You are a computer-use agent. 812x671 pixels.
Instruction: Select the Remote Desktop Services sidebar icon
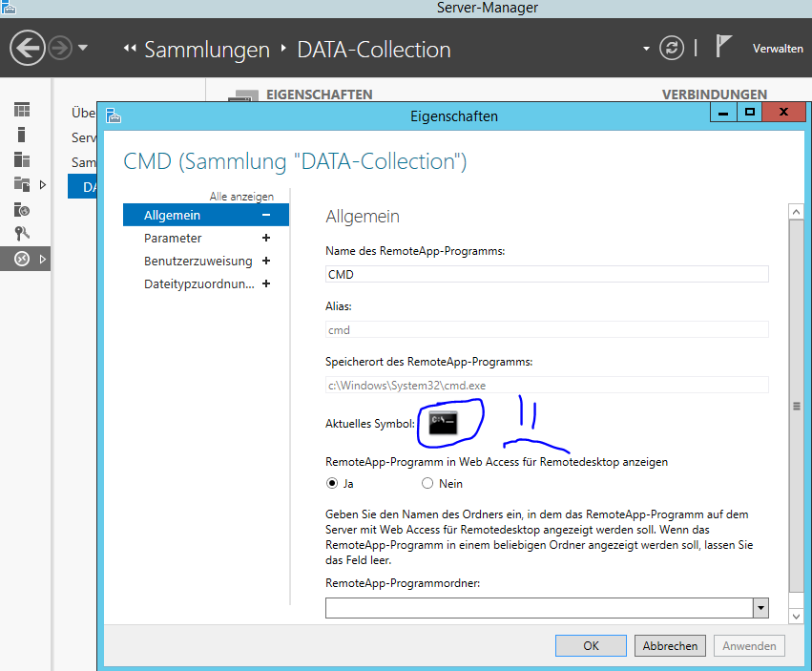click(x=22, y=259)
